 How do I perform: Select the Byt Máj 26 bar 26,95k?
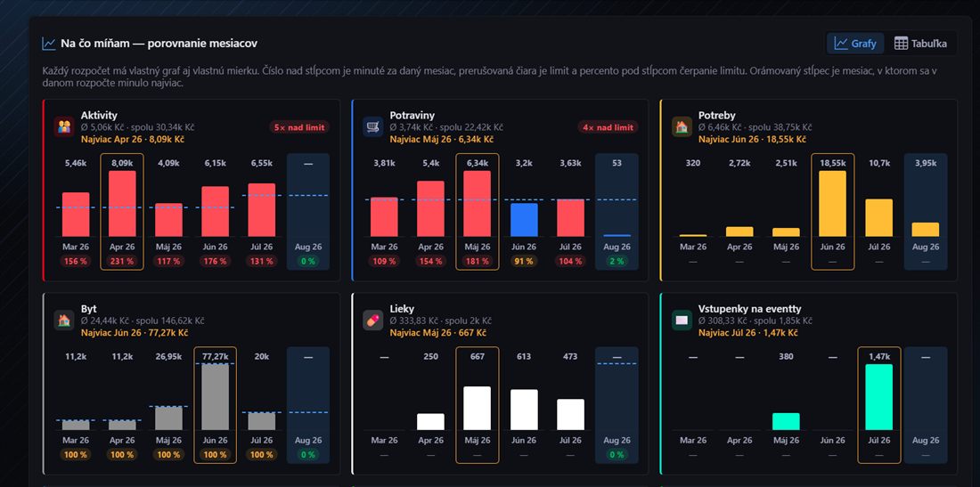pos(168,418)
